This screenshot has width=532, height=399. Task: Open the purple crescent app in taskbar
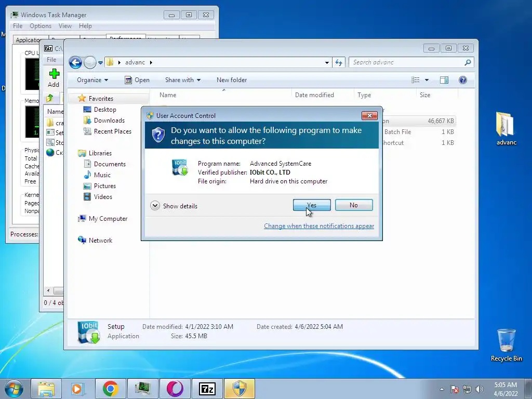point(175,389)
